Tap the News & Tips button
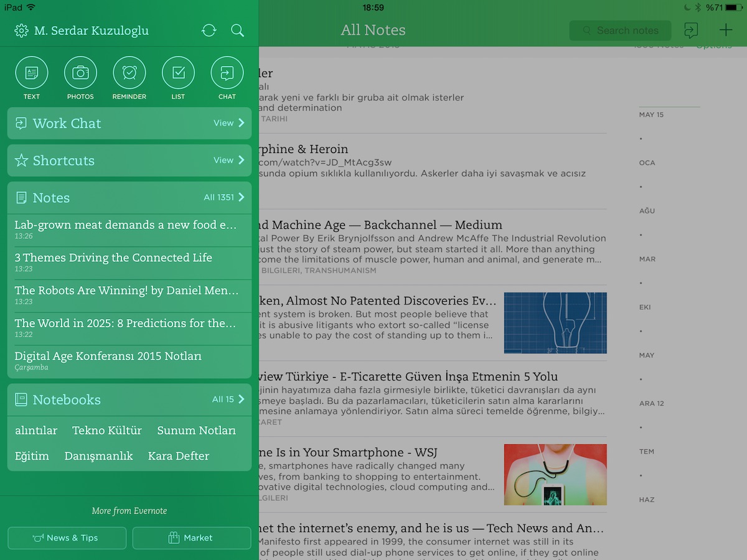The width and height of the screenshot is (747, 560). [67, 538]
